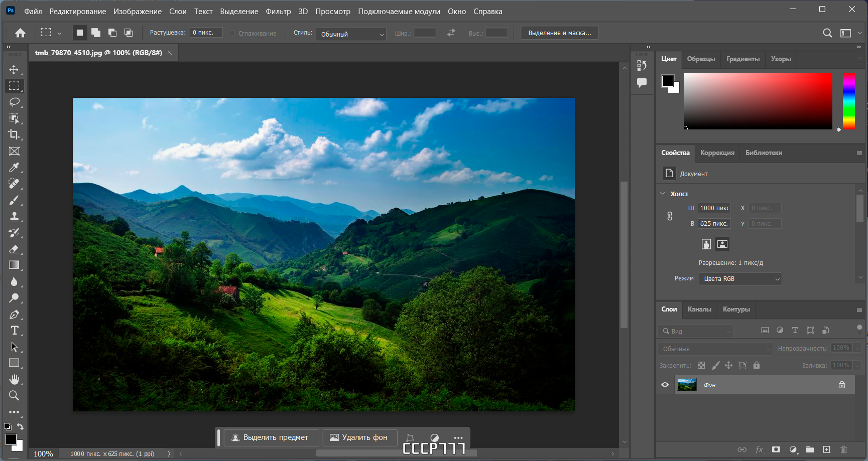
Task: Create a new layer with plus icon
Action: tap(826, 449)
